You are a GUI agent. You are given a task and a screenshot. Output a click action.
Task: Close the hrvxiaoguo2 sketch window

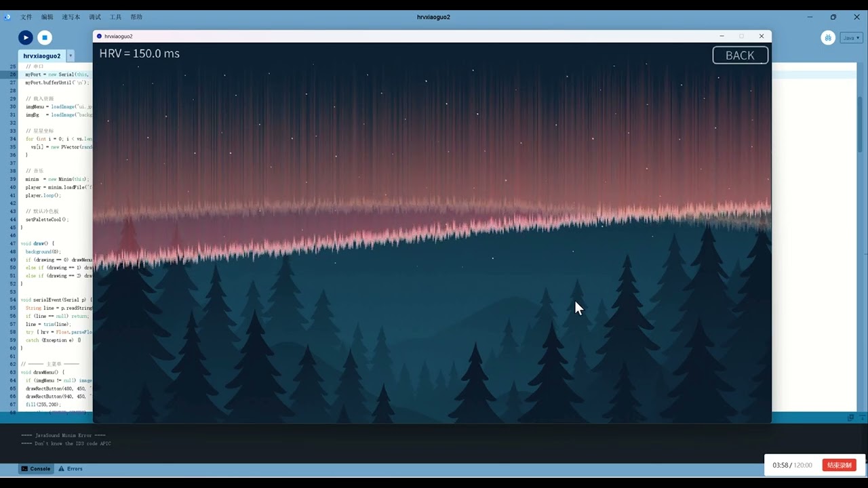point(761,36)
